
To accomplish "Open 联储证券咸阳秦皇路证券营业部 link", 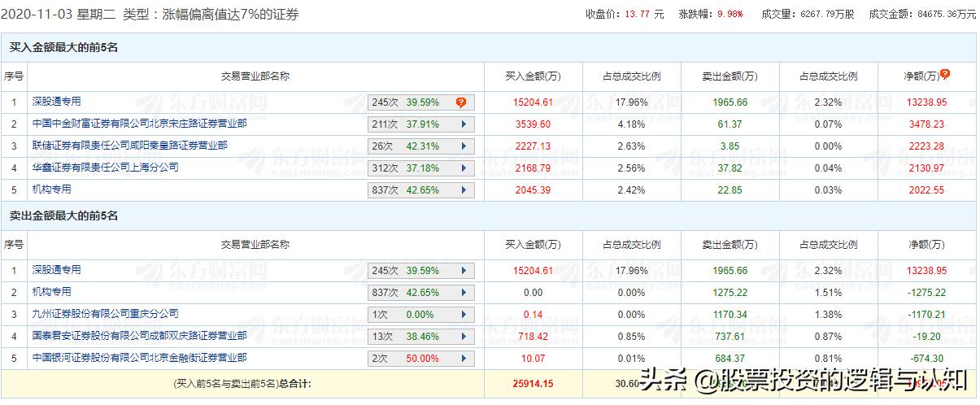I will point(130,146).
